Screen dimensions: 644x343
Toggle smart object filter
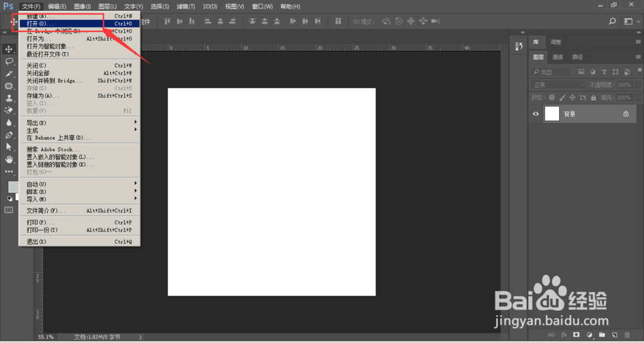coord(627,72)
